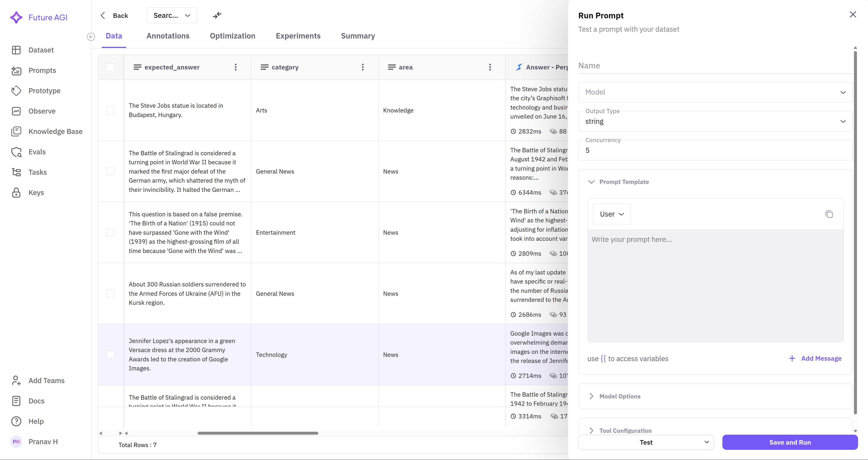Collapse sidebar using circular arrow icon
The height and width of the screenshot is (460, 868).
click(x=91, y=37)
